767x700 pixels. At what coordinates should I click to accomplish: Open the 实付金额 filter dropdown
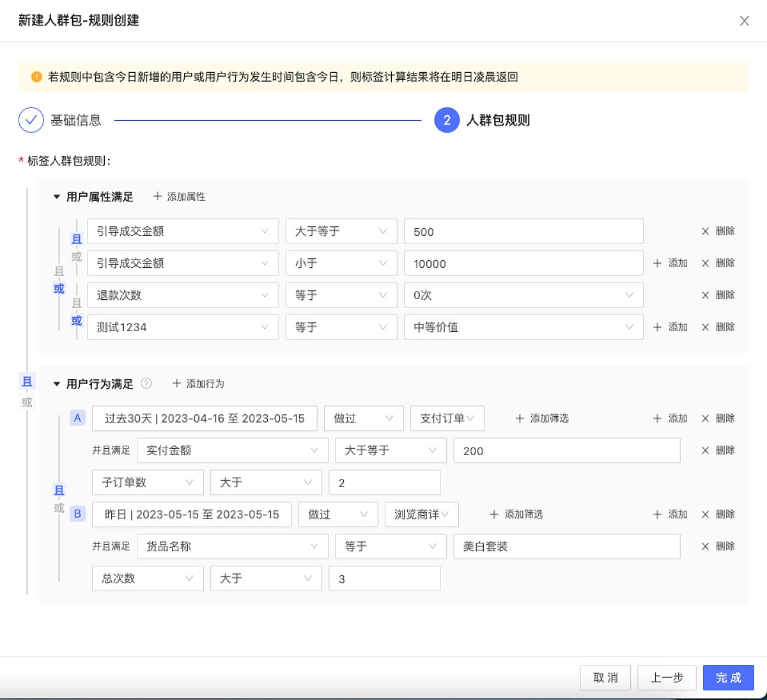(x=233, y=451)
